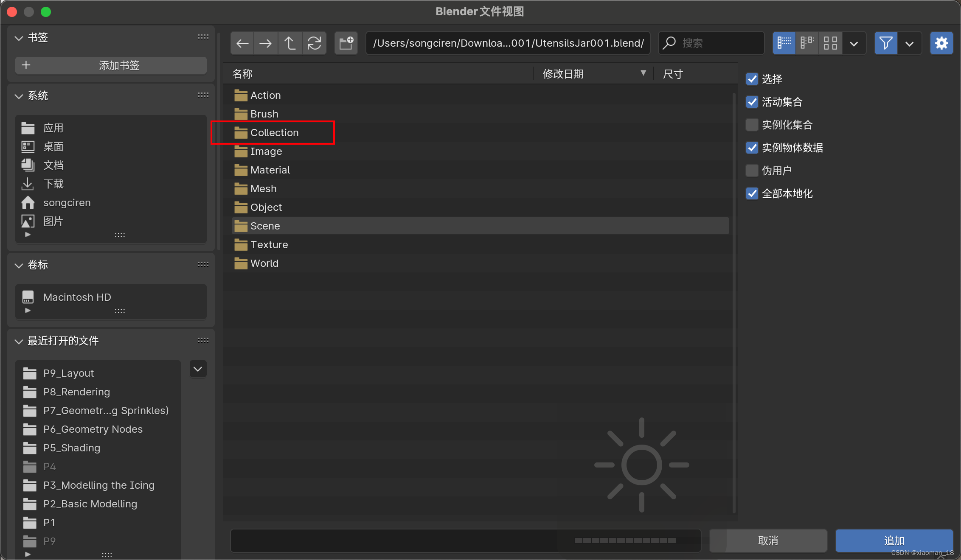The width and height of the screenshot is (961, 560).
Task: Select Scene folder in file browser
Action: point(265,226)
